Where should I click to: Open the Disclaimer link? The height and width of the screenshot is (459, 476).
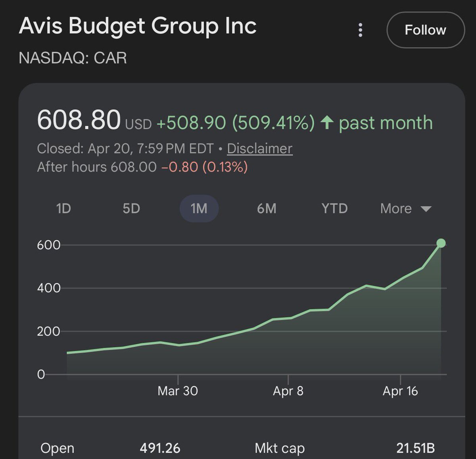coord(260,148)
